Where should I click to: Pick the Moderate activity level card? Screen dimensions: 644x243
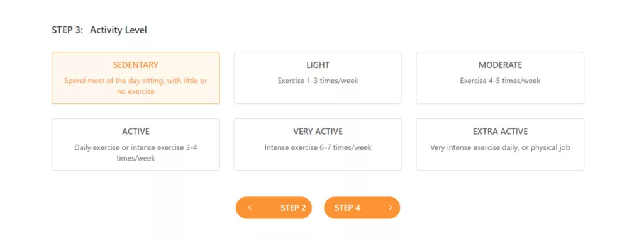coord(500,77)
